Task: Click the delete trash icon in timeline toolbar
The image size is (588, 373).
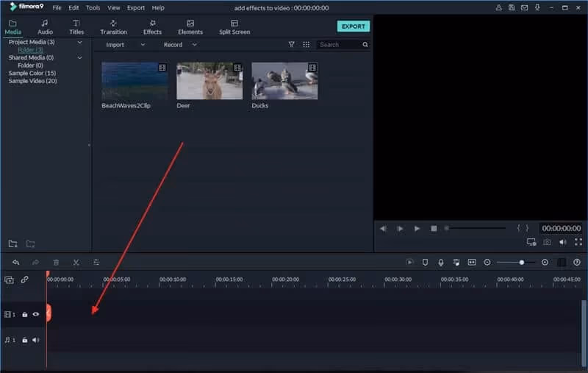Action: click(56, 262)
